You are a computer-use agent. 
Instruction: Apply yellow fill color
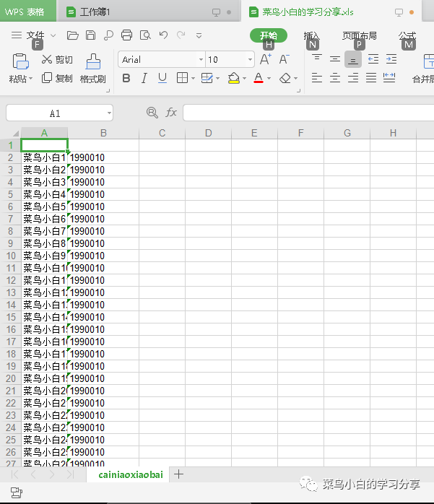click(234, 78)
